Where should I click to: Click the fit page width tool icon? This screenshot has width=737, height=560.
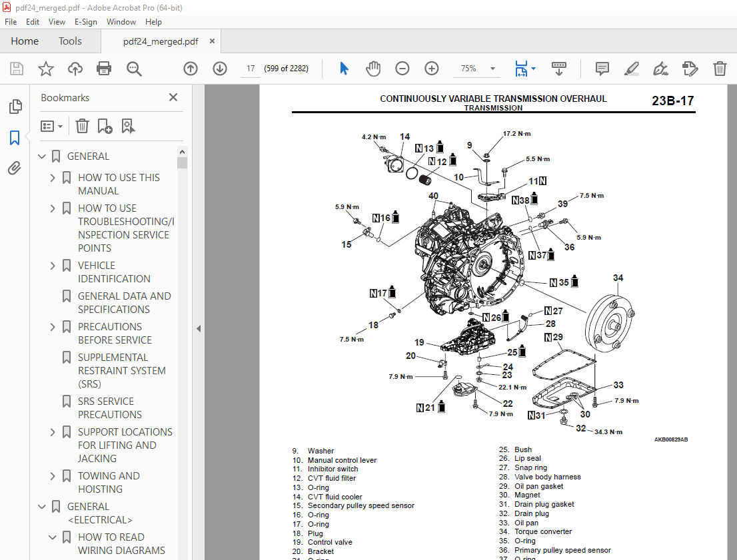coord(521,69)
